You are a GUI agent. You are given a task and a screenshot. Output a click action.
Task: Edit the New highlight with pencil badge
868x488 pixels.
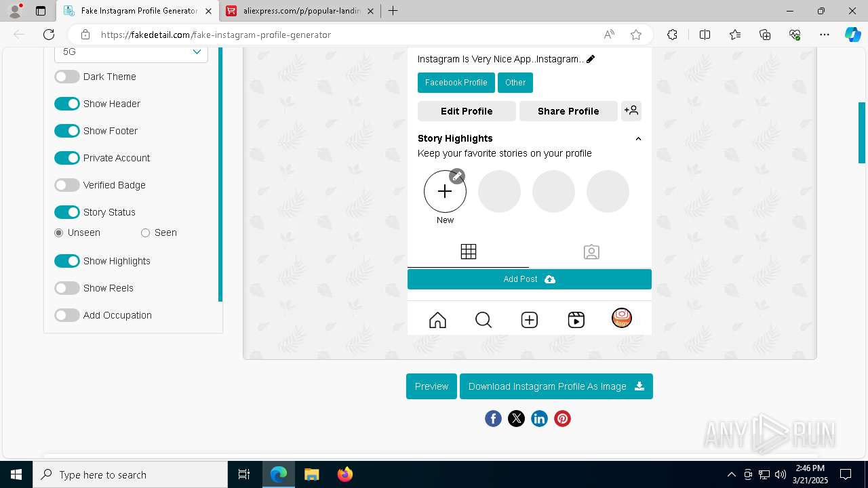tap(457, 176)
